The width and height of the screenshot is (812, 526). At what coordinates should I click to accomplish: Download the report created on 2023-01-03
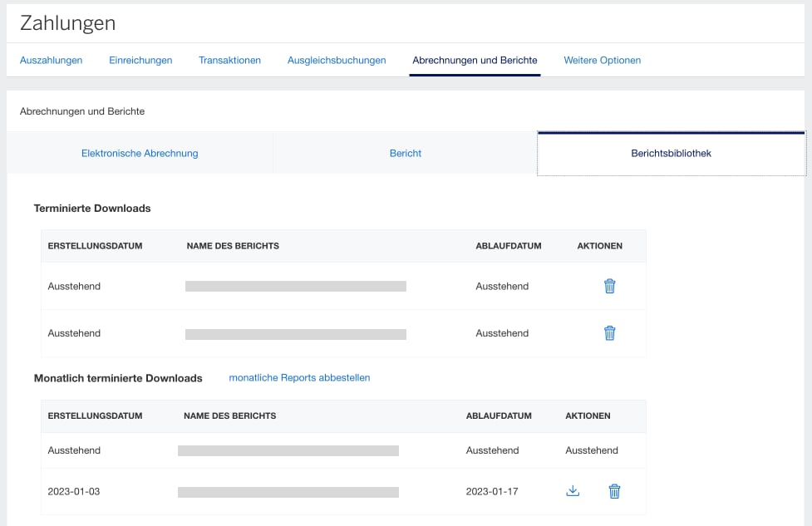click(x=572, y=491)
